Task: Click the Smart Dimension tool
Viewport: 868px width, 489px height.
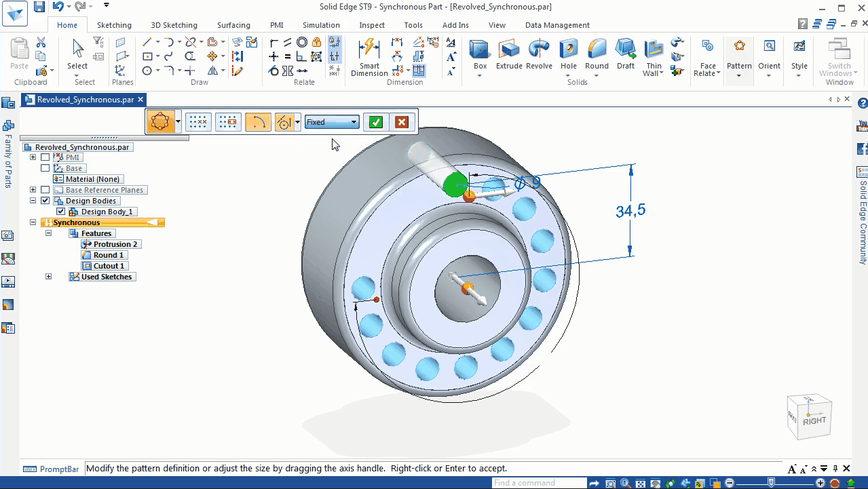Action: (369, 57)
